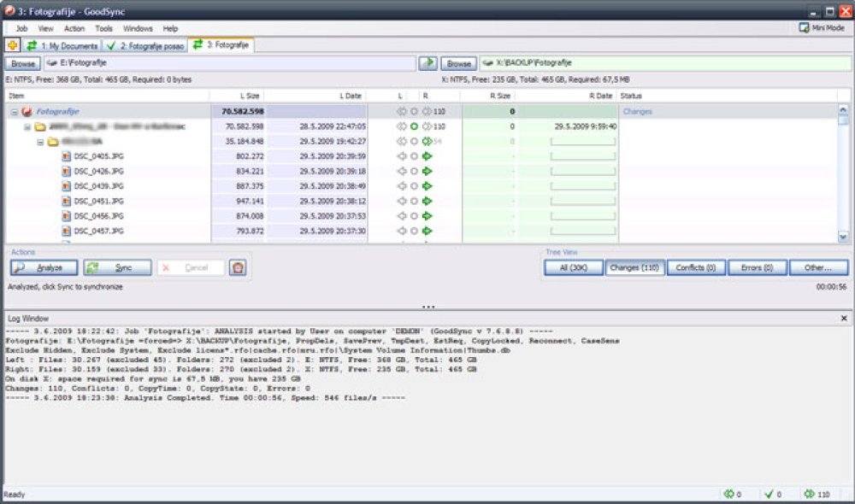Click the right arrow showing 110 in root Fotografije row
This screenshot has height=504, width=855.
(427, 112)
